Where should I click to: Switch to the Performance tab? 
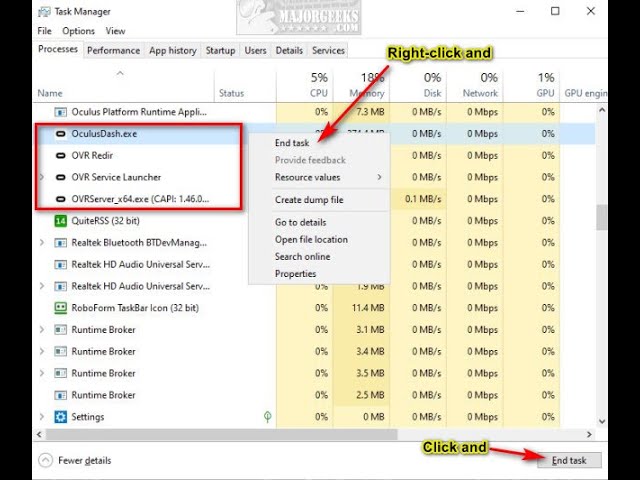click(x=113, y=51)
